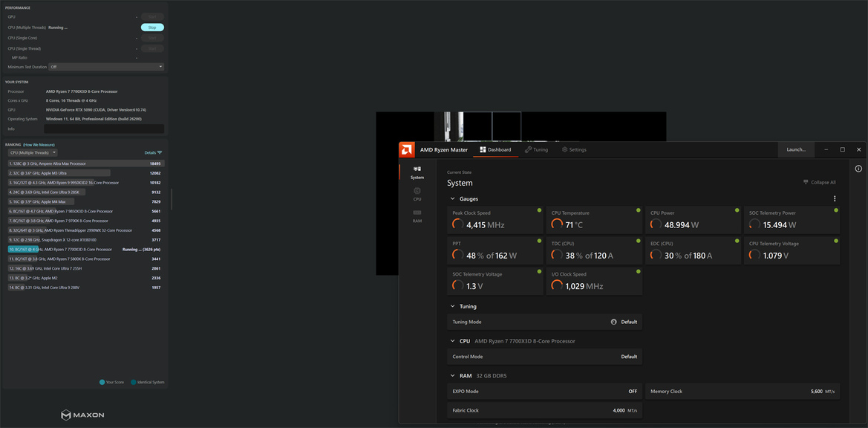Click the Maxon logo in Cinebench
Image resolution: width=868 pixels, height=428 pixels.
(82, 415)
